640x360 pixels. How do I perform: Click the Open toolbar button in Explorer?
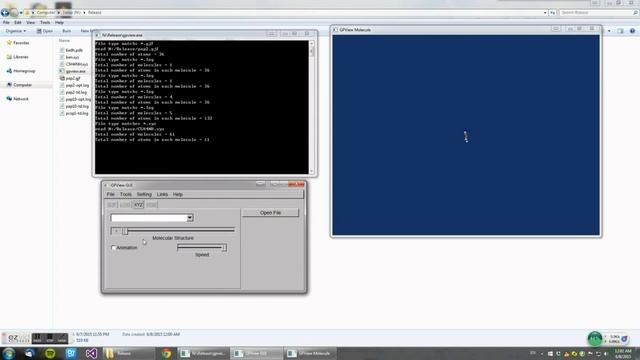[x=45, y=31]
